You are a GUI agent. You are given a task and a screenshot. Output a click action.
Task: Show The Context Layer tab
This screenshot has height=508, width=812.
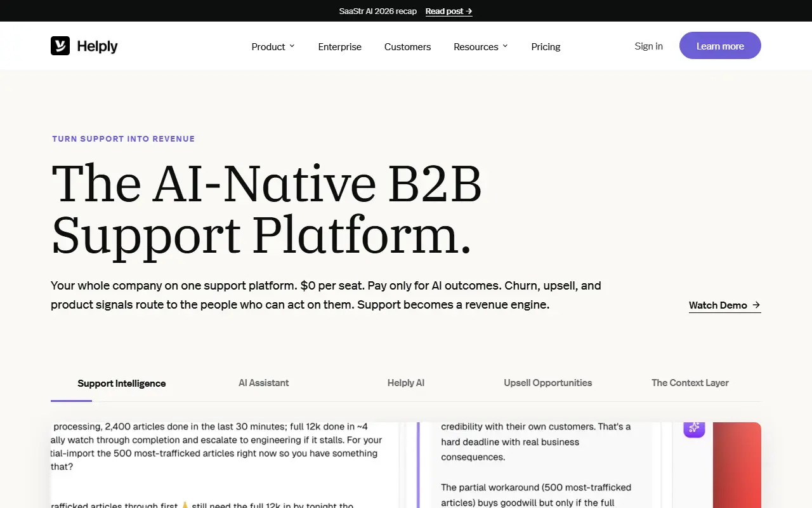690,383
